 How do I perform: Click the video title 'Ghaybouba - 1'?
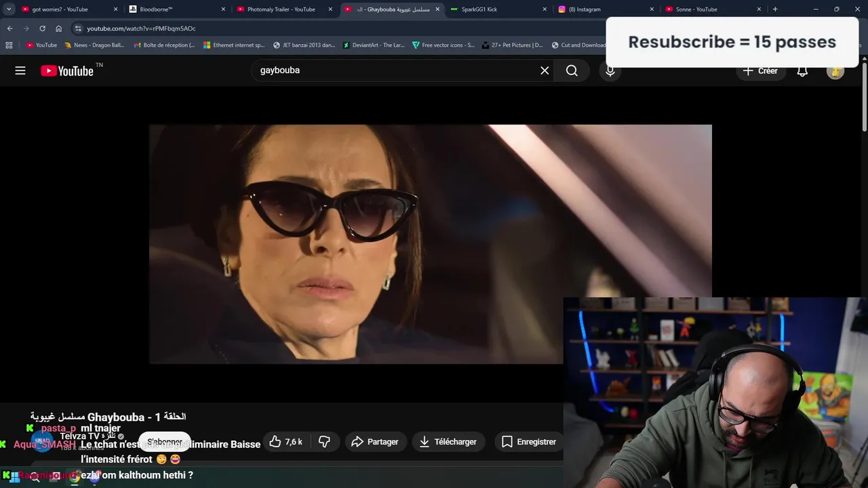point(108,417)
